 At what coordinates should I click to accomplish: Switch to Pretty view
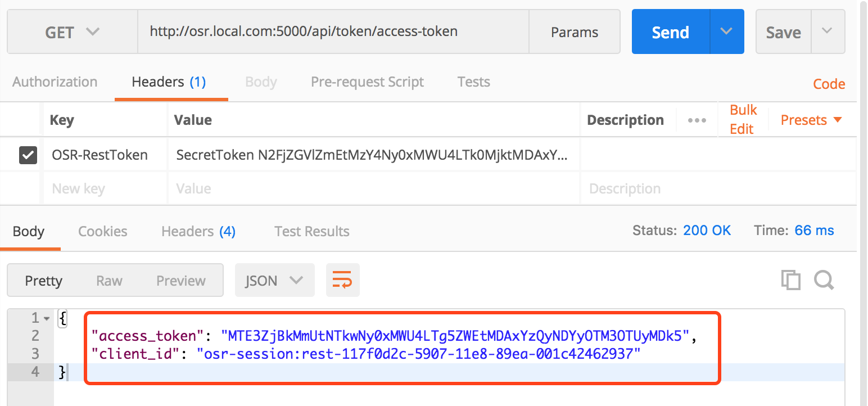[x=43, y=281]
